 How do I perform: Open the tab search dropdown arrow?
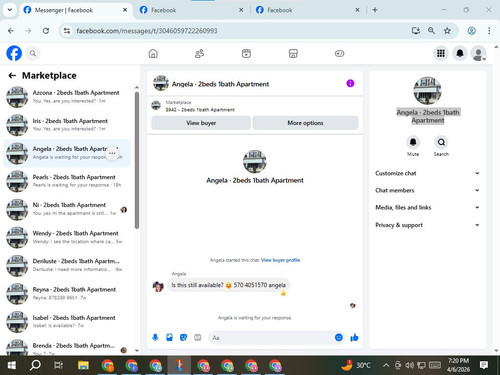pos(10,10)
